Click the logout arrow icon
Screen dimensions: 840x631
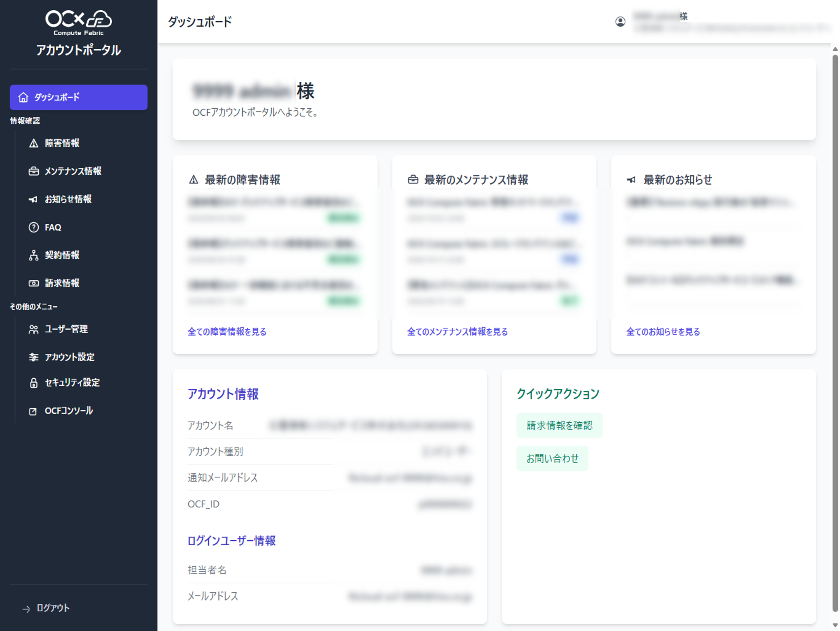[x=26, y=609]
